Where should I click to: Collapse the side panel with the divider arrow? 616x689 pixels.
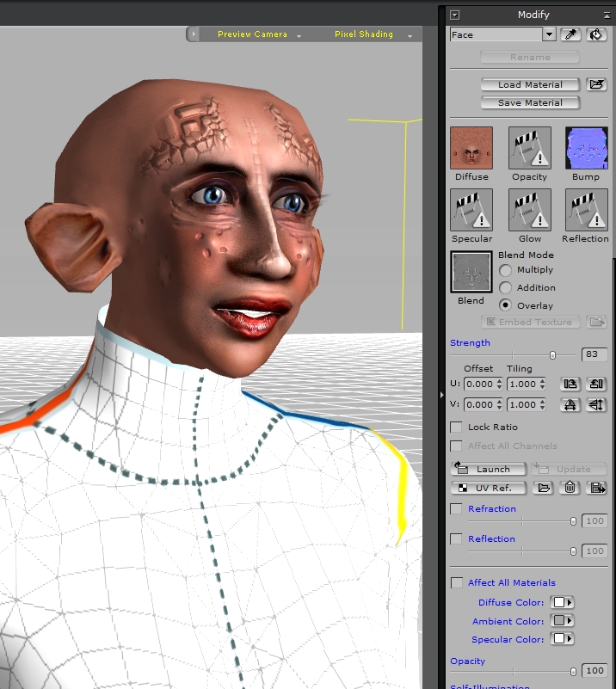[441, 395]
